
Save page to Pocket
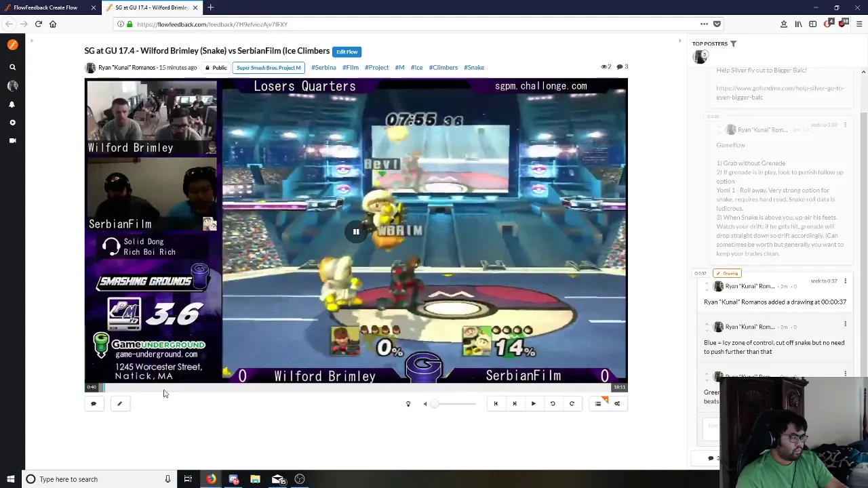(x=717, y=24)
